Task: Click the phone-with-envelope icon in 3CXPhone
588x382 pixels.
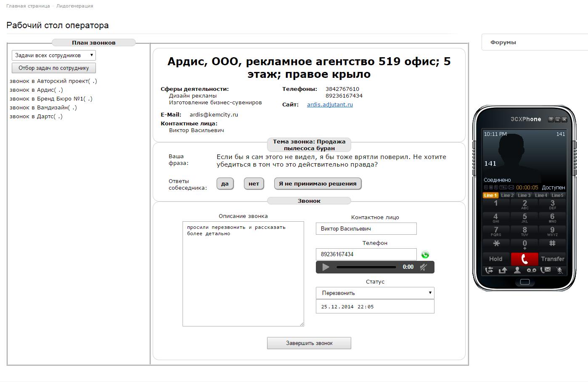Action: [x=545, y=270]
